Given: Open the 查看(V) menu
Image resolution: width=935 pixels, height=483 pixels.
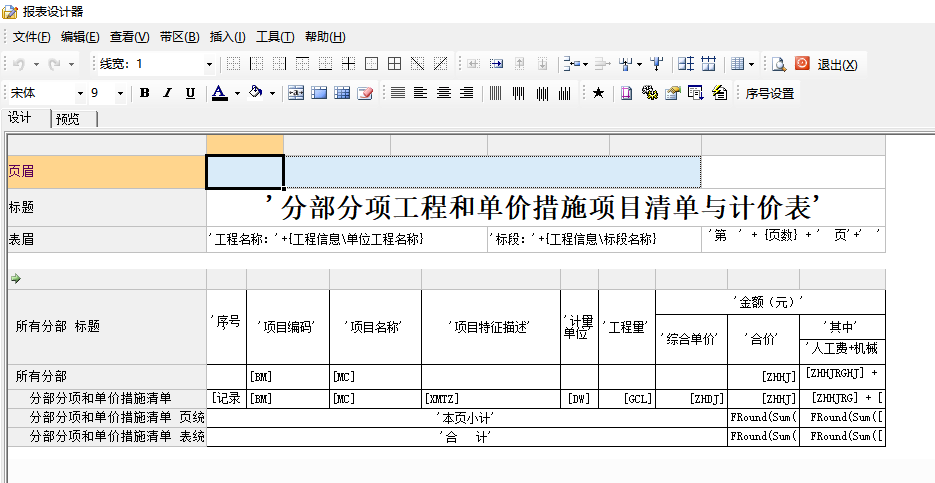Looking at the screenshot, I should click(129, 37).
